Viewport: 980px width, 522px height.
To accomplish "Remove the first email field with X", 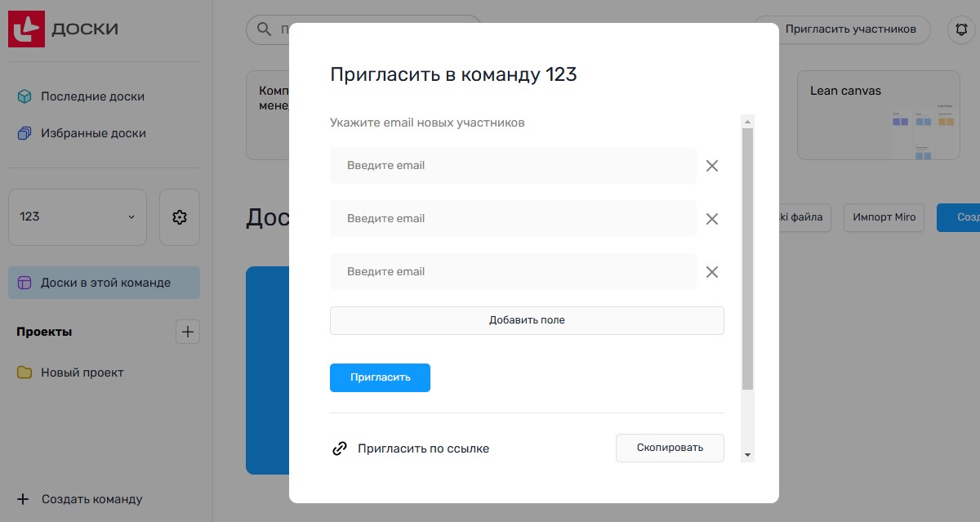I will tap(712, 166).
